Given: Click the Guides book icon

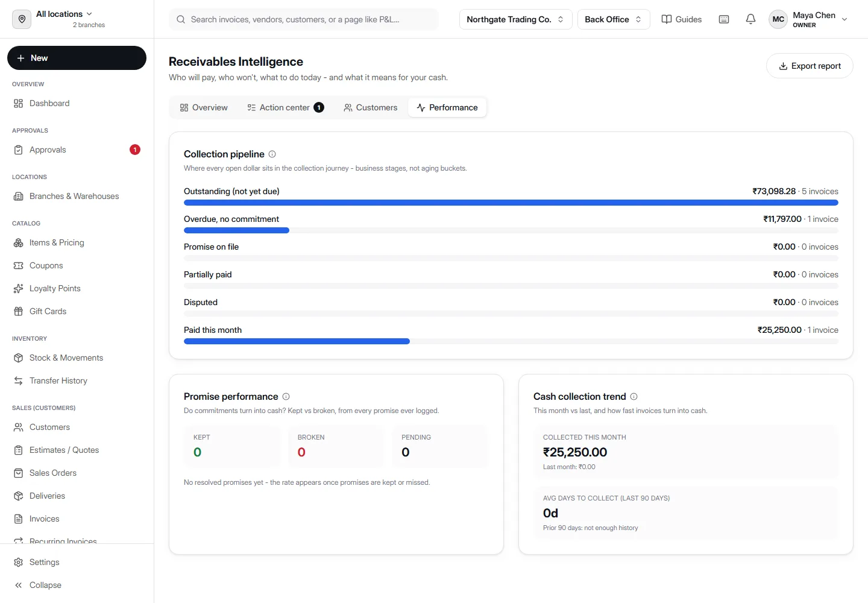Looking at the screenshot, I should click(667, 19).
